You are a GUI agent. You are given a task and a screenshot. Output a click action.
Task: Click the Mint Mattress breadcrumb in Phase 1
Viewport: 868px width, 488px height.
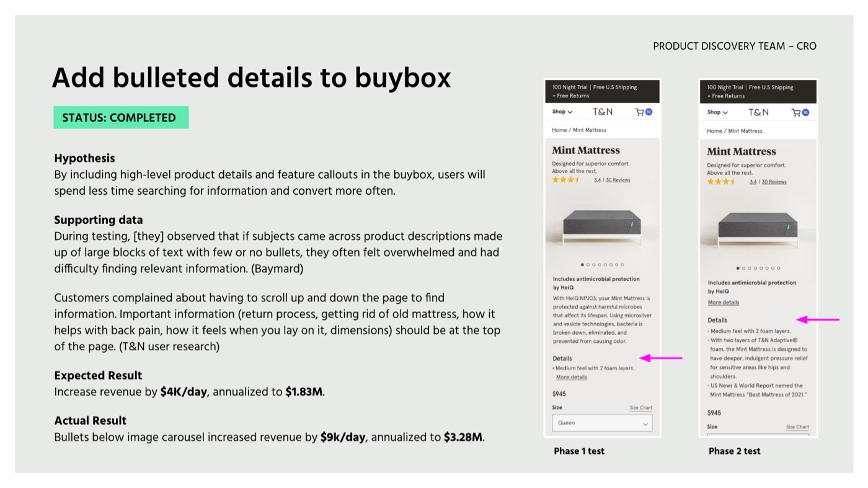point(590,130)
